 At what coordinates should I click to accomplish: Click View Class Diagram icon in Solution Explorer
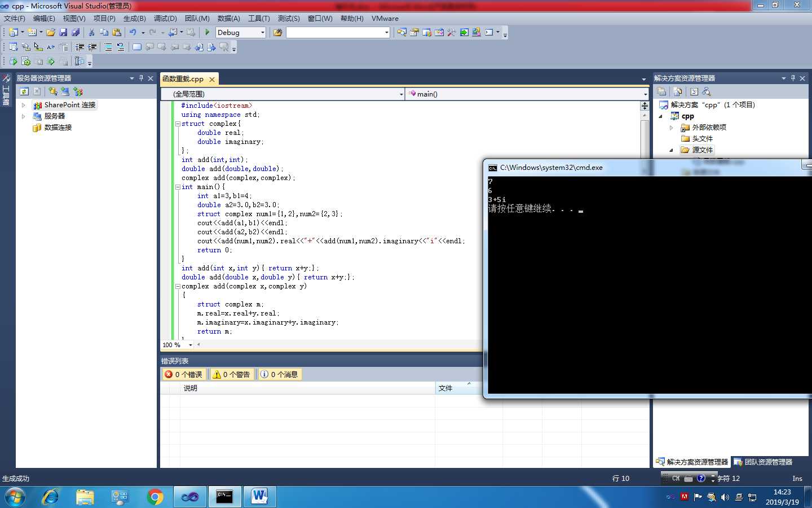tap(707, 91)
